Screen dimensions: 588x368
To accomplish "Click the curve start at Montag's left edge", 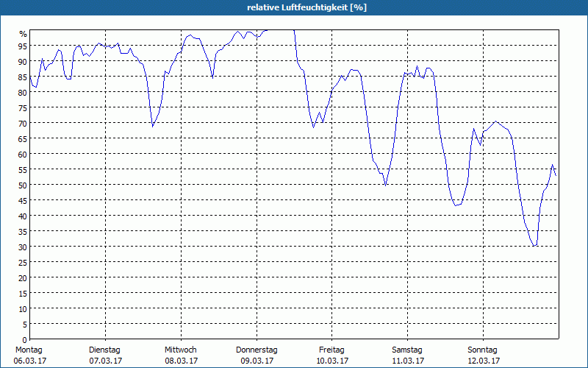I will (30, 77).
